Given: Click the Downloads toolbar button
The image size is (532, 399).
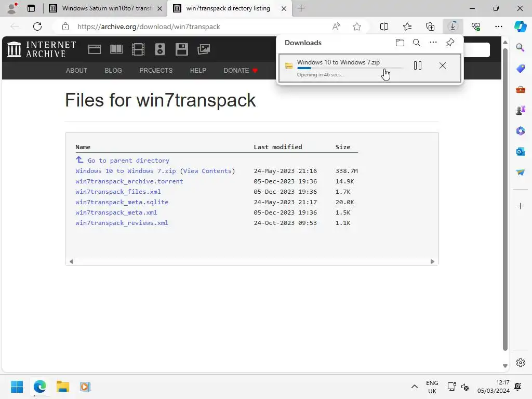Looking at the screenshot, I should point(453,26).
